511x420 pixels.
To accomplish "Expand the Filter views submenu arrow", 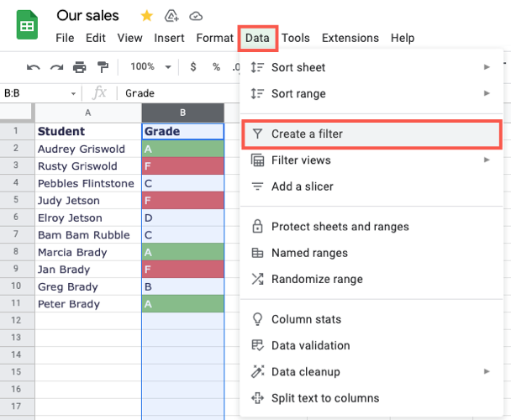I will 487,160.
